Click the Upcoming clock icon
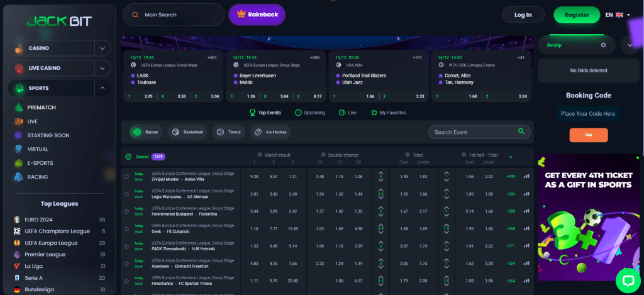644x295 pixels. pos(298,113)
